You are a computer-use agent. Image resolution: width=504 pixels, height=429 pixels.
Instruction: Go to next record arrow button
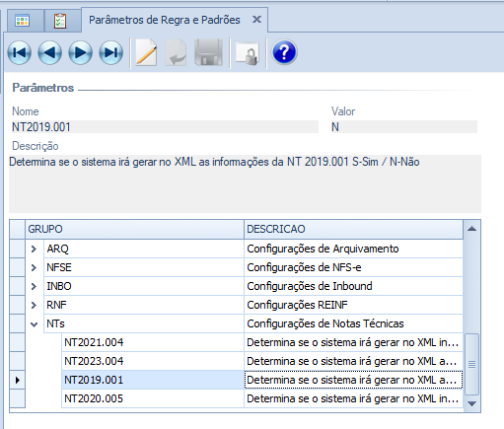tap(81, 52)
